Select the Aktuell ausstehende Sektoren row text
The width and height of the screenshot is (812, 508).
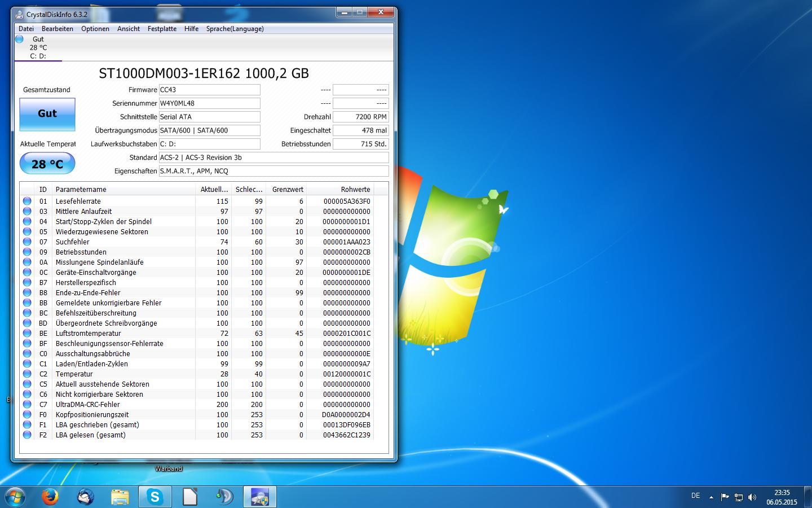(103, 384)
